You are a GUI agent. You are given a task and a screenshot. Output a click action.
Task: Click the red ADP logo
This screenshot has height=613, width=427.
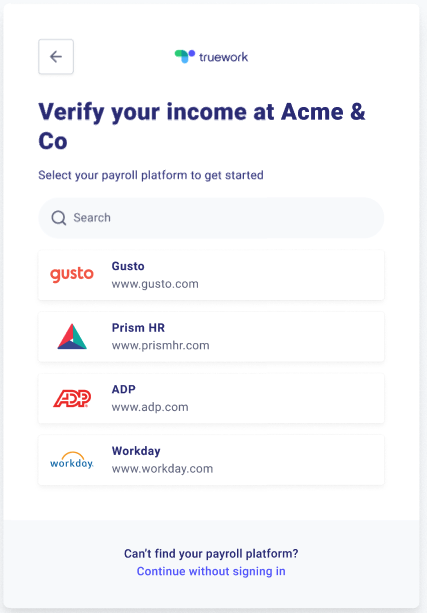click(72, 398)
